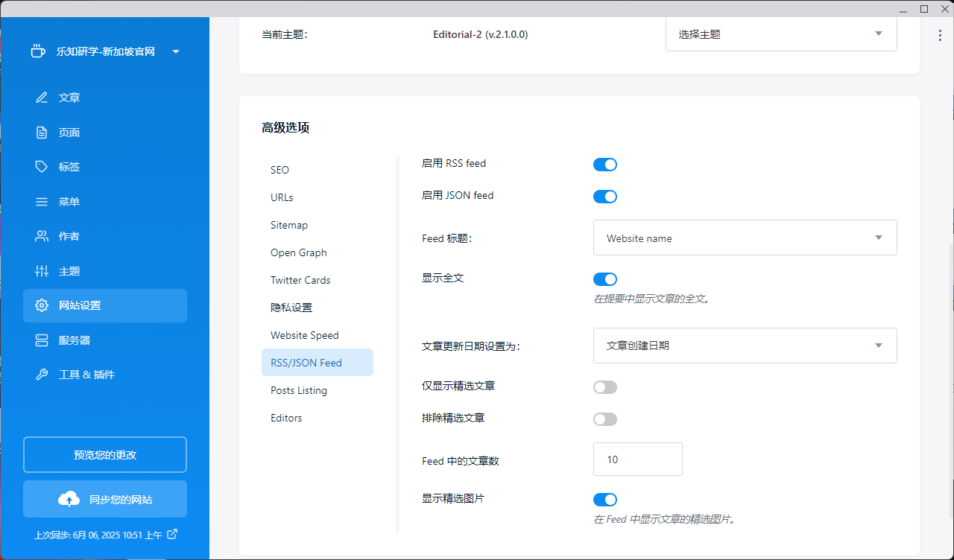This screenshot has width=954, height=560.
Task: Open external link icon next to last sync time
Action: (x=172, y=534)
